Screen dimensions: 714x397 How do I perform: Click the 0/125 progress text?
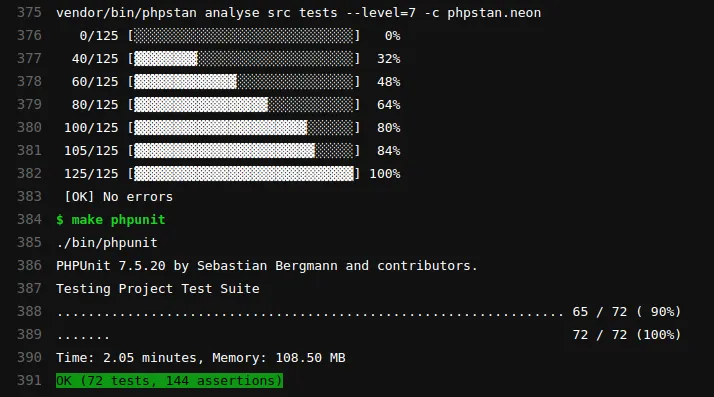[x=99, y=36]
